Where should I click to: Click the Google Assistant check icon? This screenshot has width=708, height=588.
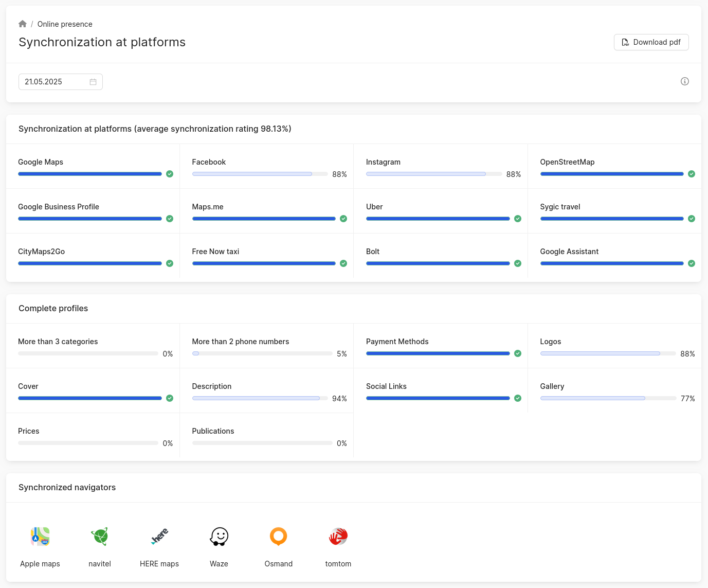pyautogui.click(x=692, y=263)
